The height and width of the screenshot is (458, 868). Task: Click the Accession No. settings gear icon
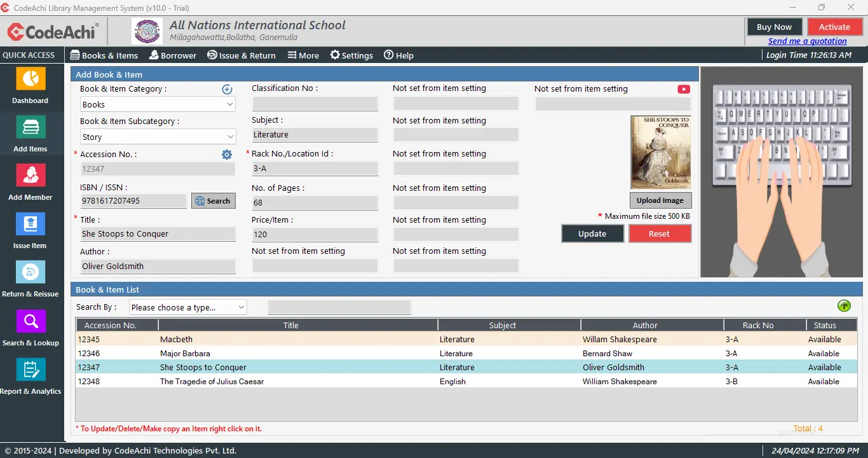click(227, 155)
